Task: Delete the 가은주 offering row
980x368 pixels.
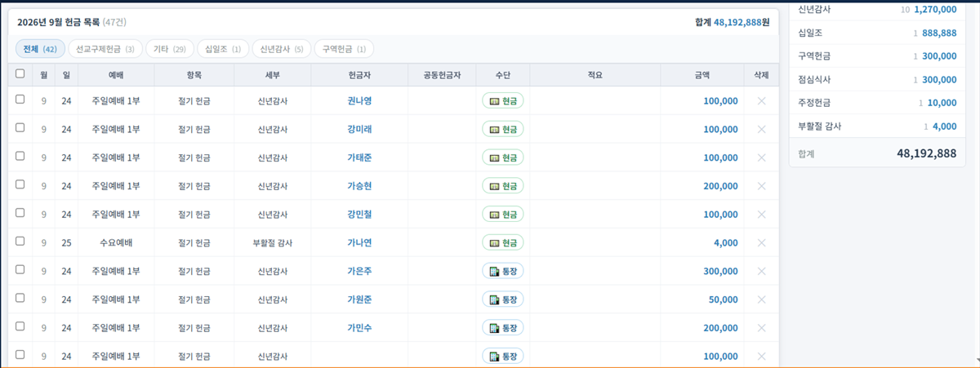Action: click(x=761, y=271)
